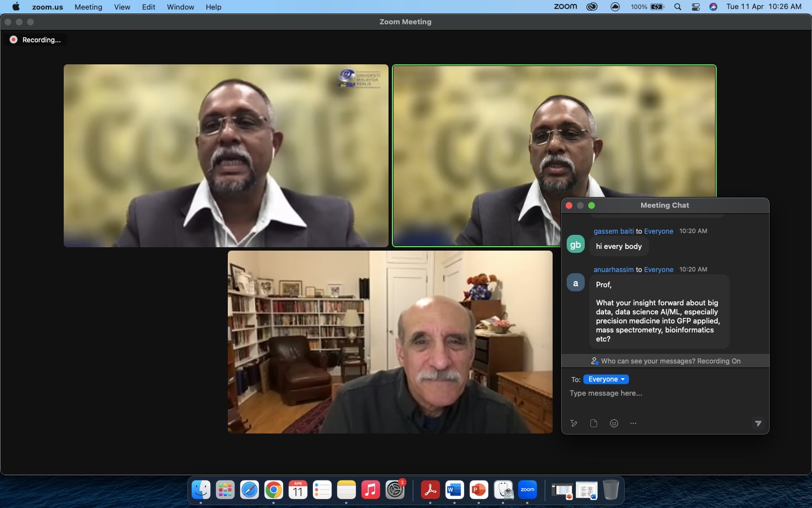The width and height of the screenshot is (812, 508).
Task: Open the chat more options ellipsis
Action: [x=633, y=423]
